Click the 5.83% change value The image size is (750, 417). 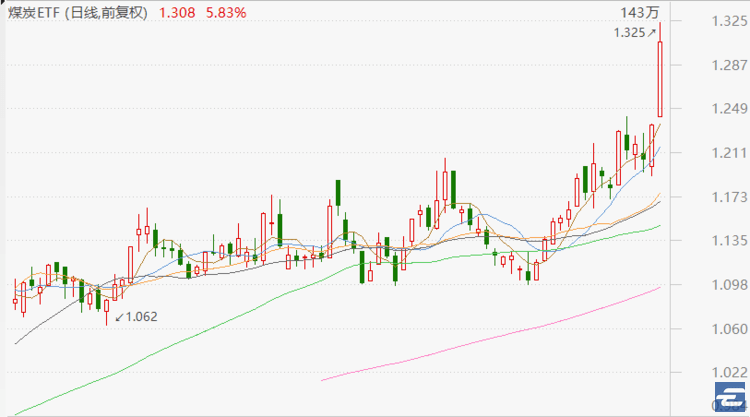(x=226, y=12)
